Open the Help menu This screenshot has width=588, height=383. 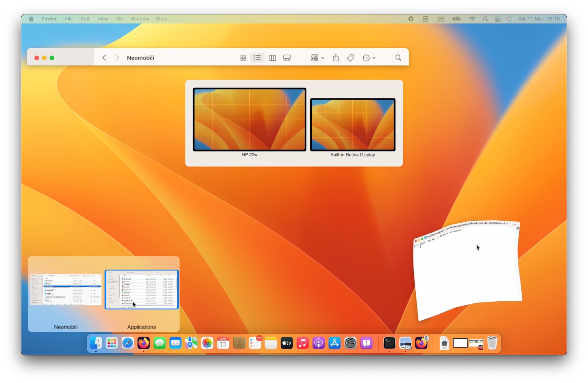click(x=162, y=19)
